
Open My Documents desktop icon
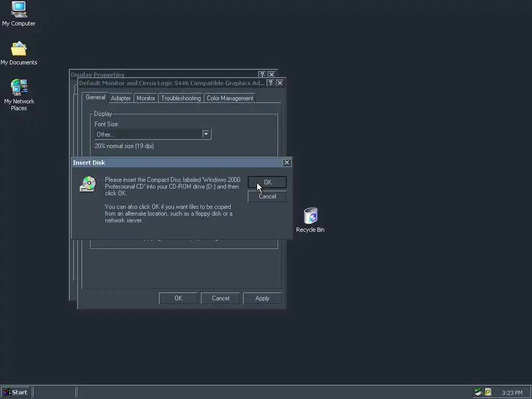(x=19, y=54)
